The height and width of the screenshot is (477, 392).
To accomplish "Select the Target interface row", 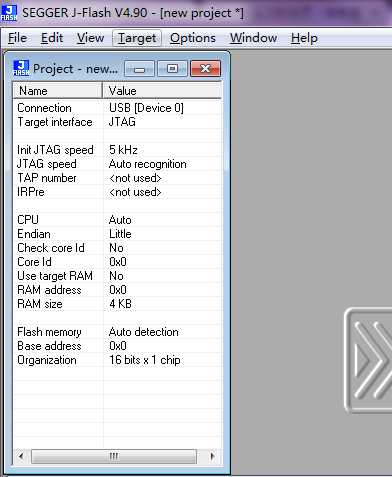I will pyautogui.click(x=55, y=122).
